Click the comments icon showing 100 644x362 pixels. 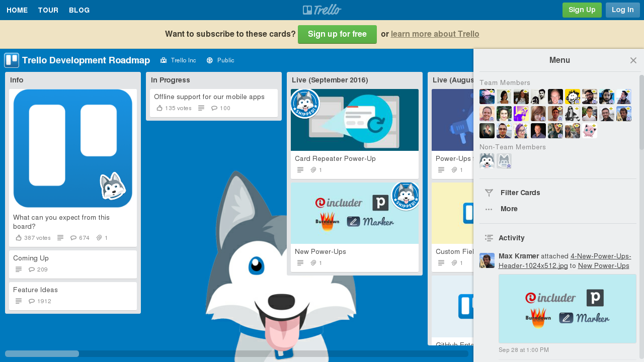[214, 108]
